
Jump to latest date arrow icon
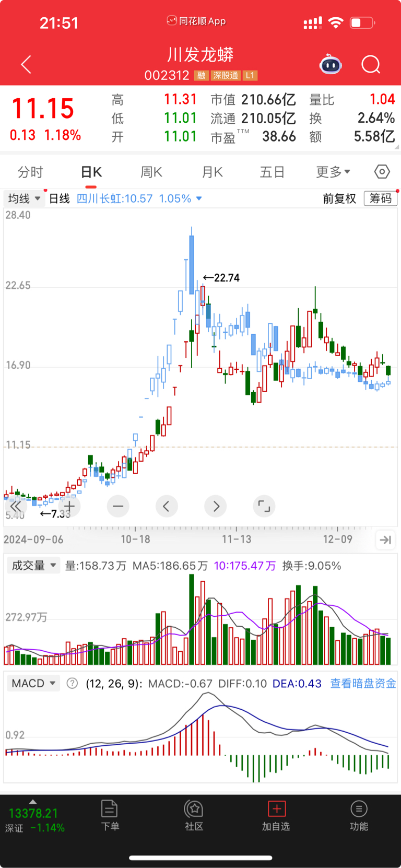pos(385,539)
